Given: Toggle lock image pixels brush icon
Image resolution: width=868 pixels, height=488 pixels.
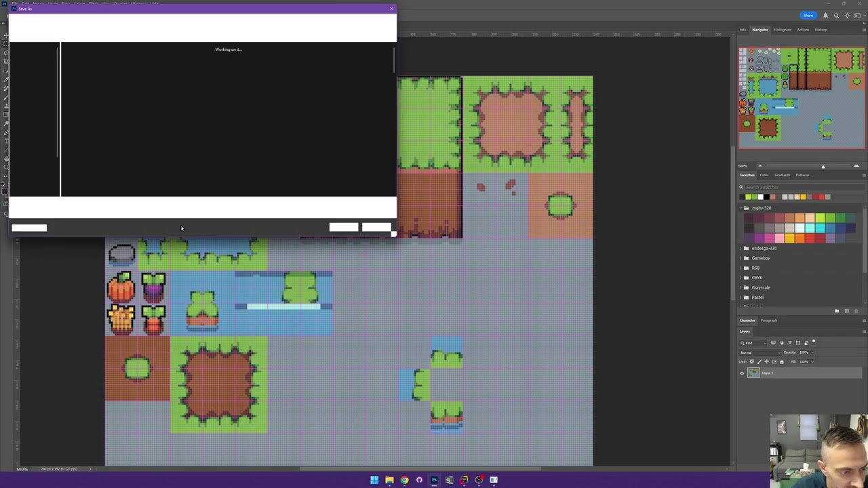Looking at the screenshot, I should [x=759, y=362].
